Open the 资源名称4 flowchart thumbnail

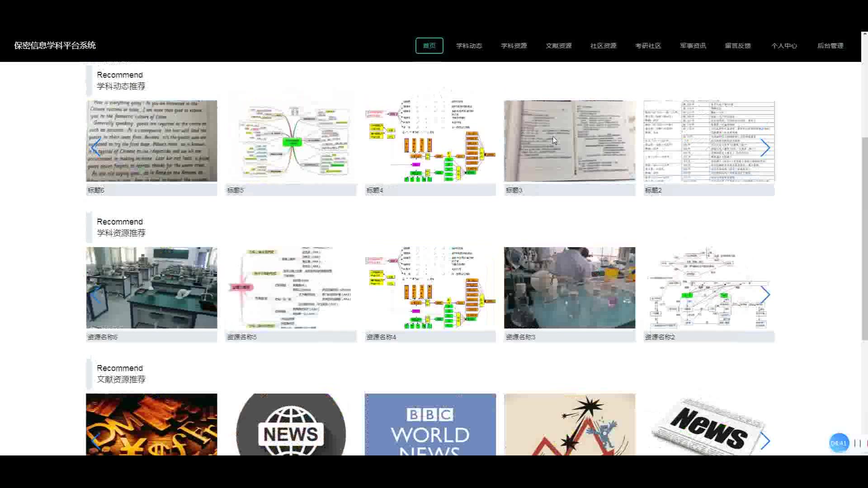coord(430,288)
